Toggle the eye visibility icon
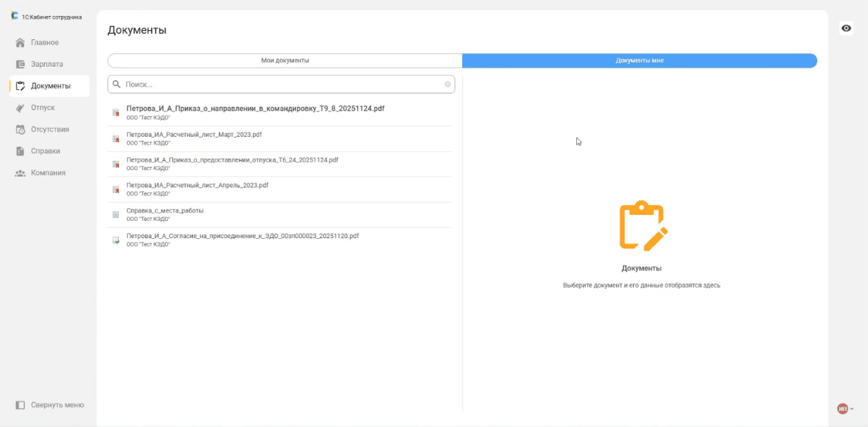Image resolution: width=868 pixels, height=427 pixels. click(x=846, y=28)
